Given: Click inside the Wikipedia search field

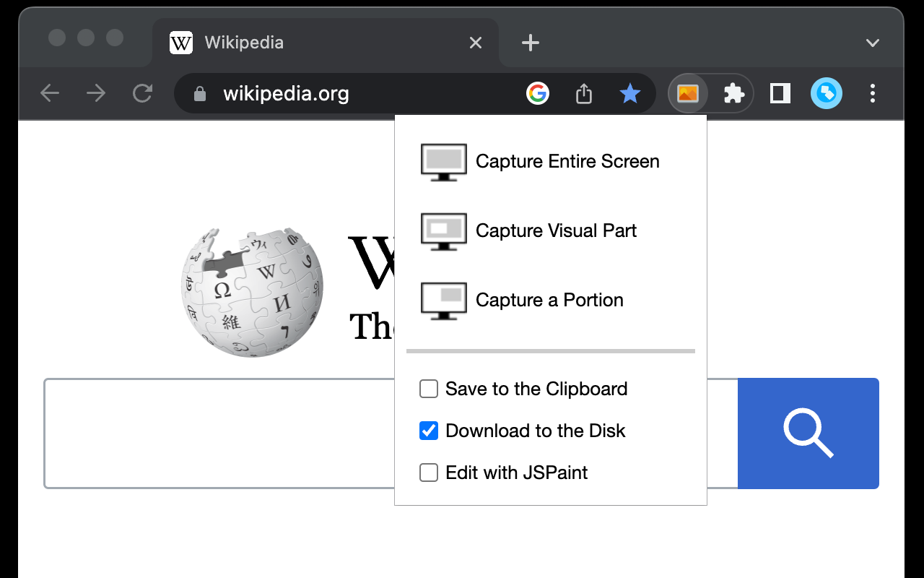Looking at the screenshot, I should point(217,433).
